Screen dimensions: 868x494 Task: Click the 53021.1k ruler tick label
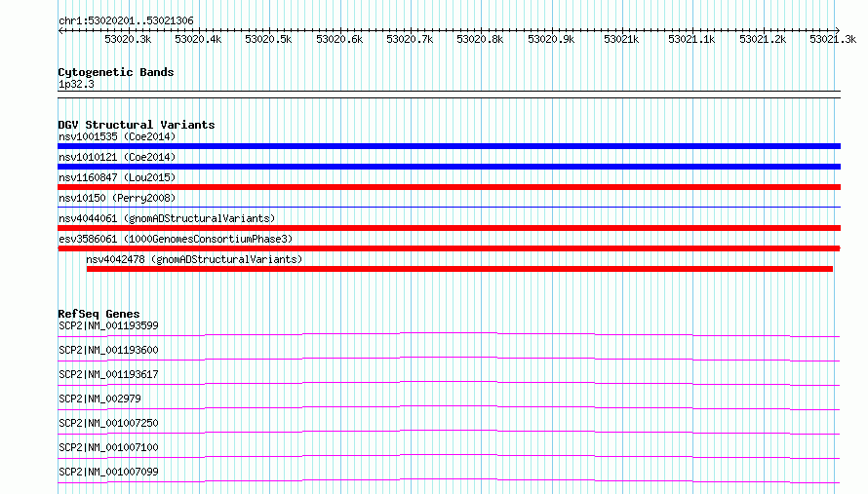pyautogui.click(x=691, y=39)
